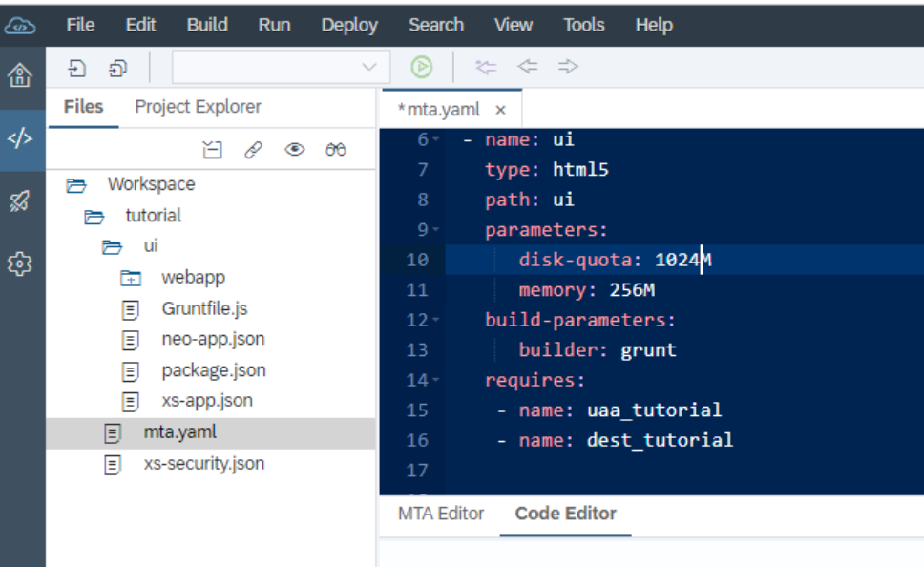
Task: Click the Collapse All icon in Files panel
Action: point(212,150)
